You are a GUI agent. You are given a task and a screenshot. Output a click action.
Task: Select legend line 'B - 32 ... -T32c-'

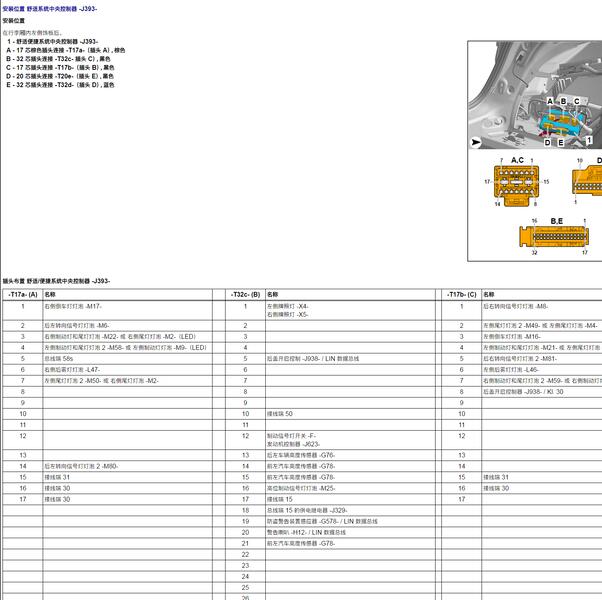click(58, 59)
